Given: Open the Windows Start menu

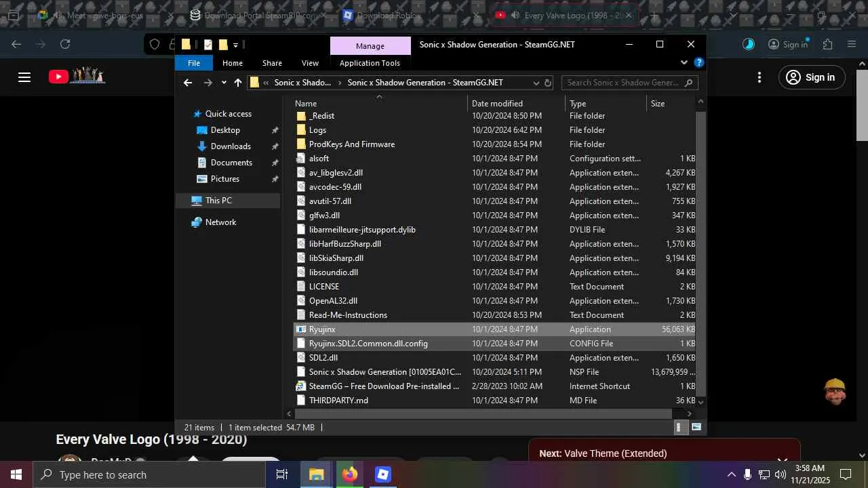Looking at the screenshot, I should pyautogui.click(x=16, y=474).
